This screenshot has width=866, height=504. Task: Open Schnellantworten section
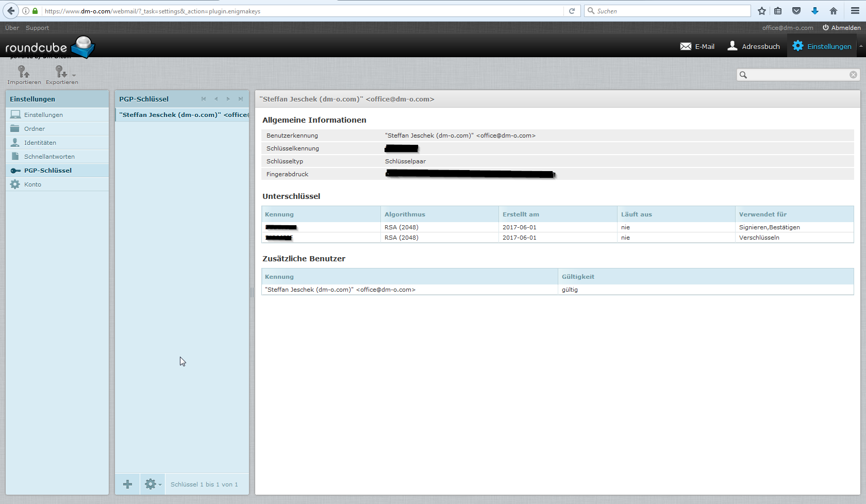point(49,157)
